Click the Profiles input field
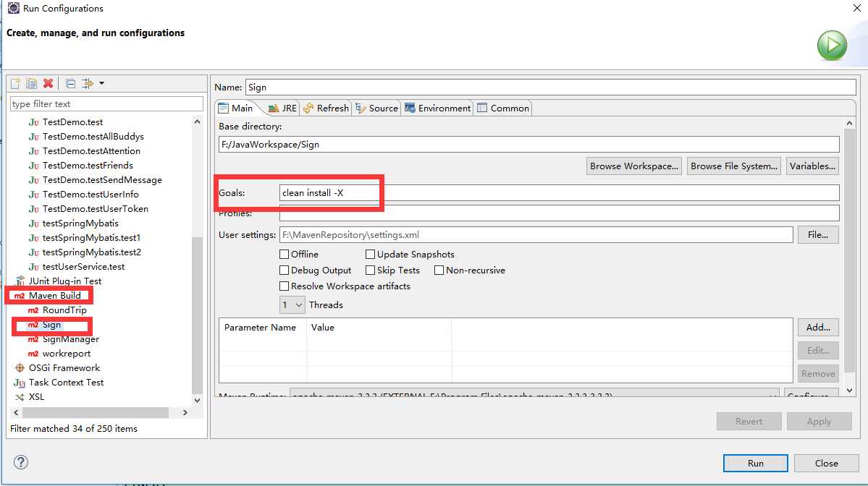The height and width of the screenshot is (486, 868). click(559, 213)
